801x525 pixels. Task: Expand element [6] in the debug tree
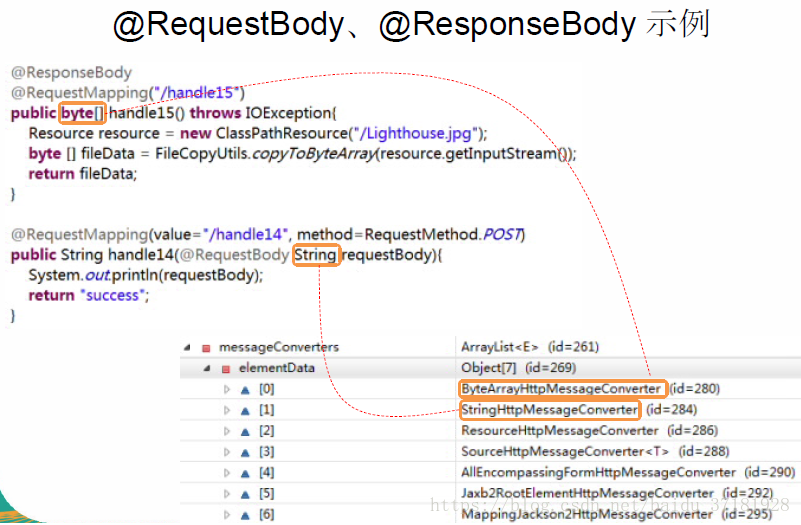(x=227, y=515)
